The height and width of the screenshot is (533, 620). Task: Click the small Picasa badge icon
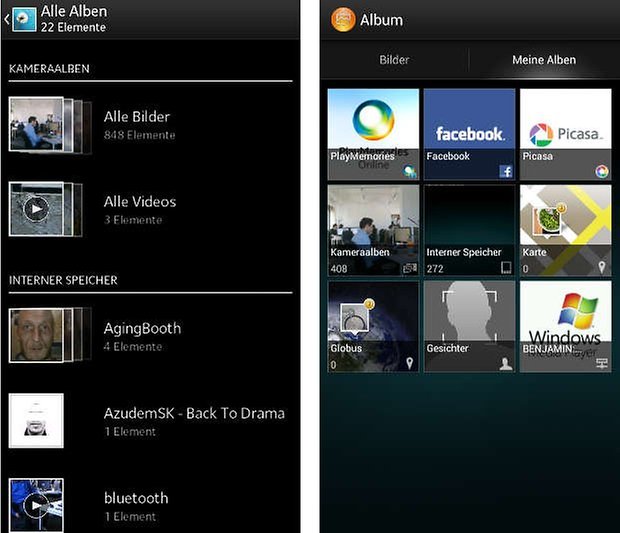[602, 171]
